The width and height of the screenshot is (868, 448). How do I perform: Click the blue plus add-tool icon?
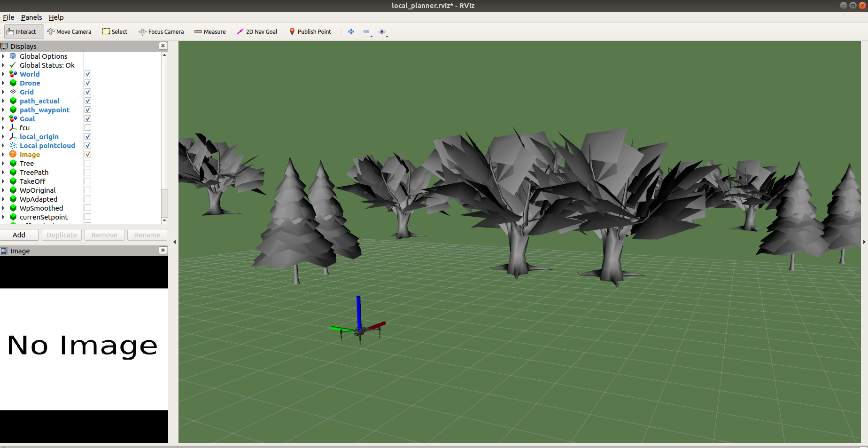(351, 32)
